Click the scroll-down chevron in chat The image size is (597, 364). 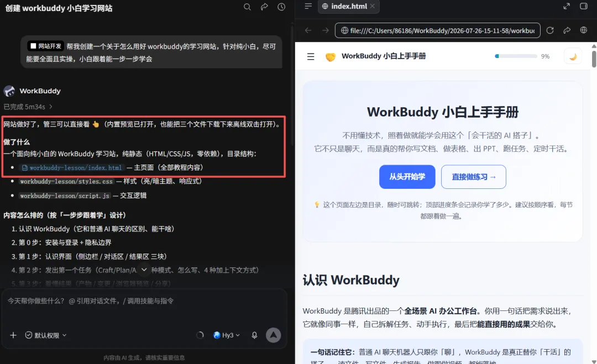pyautogui.click(x=144, y=270)
